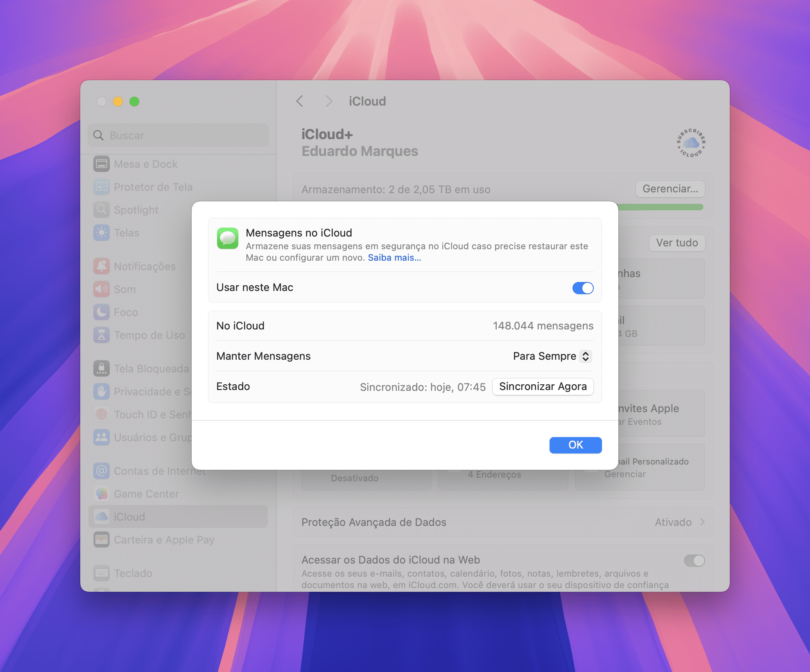Click the OK button

click(x=575, y=445)
